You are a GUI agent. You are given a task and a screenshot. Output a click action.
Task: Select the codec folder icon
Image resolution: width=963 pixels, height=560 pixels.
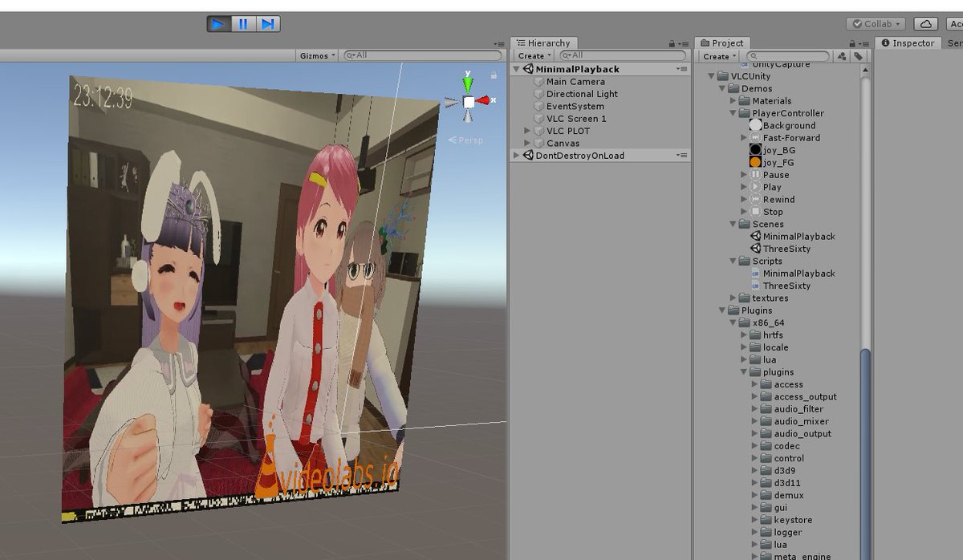[x=766, y=446]
